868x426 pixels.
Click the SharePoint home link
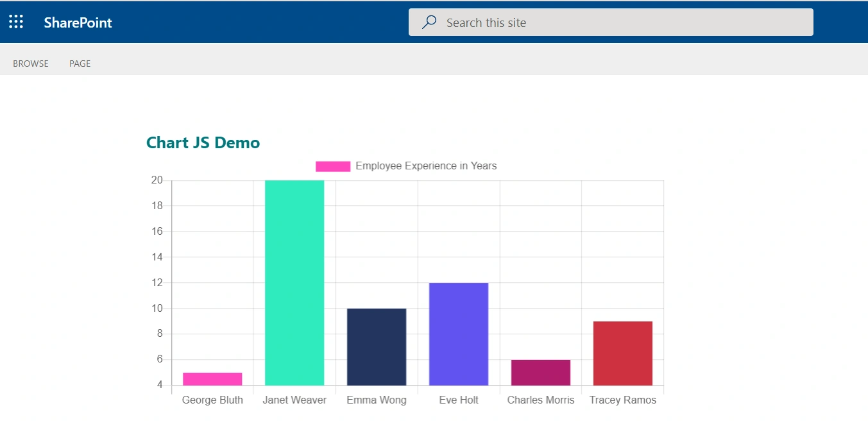point(78,22)
